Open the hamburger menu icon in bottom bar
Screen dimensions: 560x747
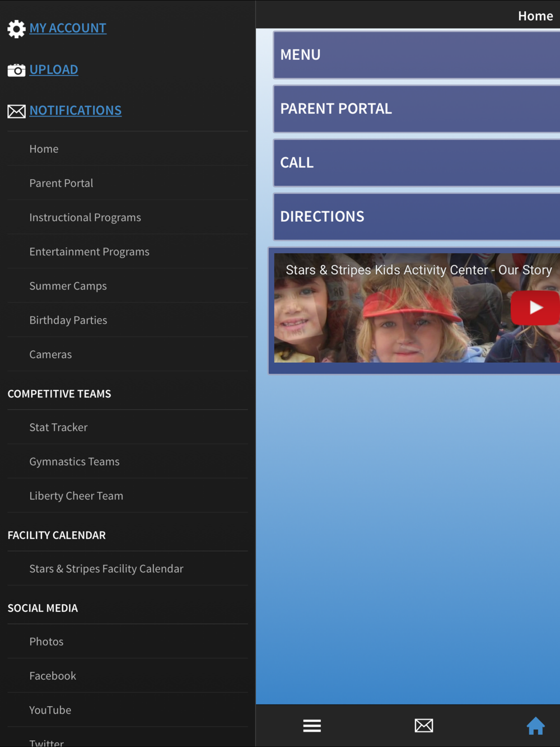(x=312, y=726)
